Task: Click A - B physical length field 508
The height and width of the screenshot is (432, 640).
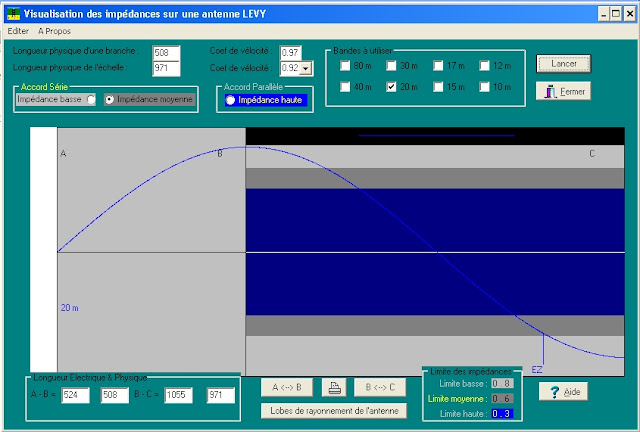Action: [115, 395]
